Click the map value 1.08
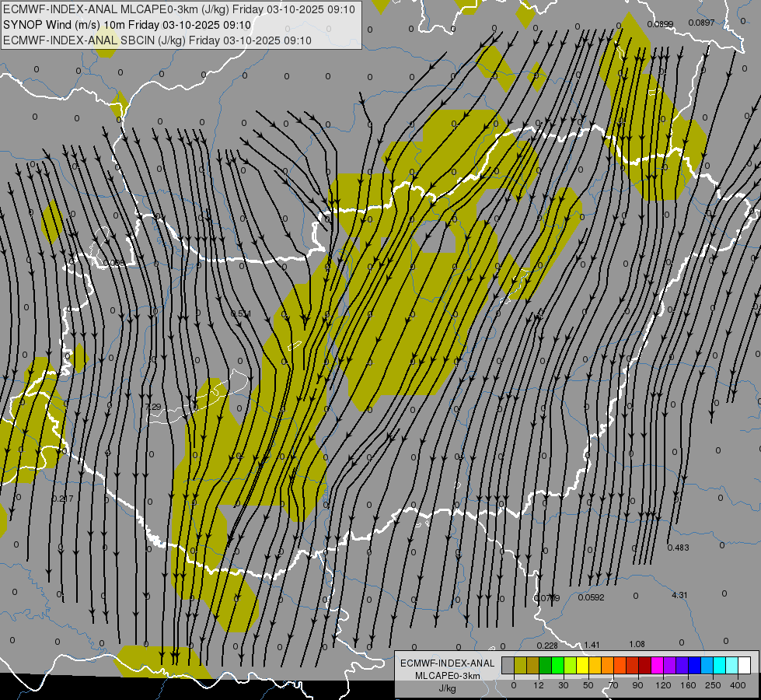Screen dimensions: 761x700 click(x=637, y=644)
